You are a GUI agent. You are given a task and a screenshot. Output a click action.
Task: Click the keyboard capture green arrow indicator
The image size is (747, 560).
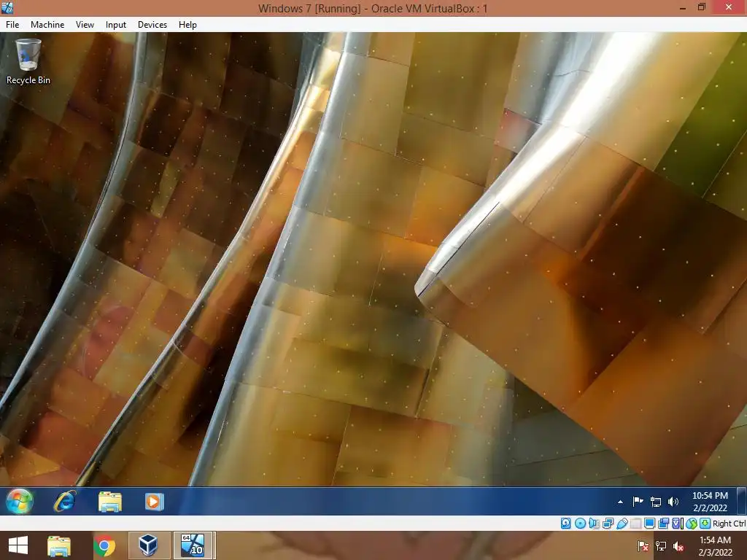705,524
